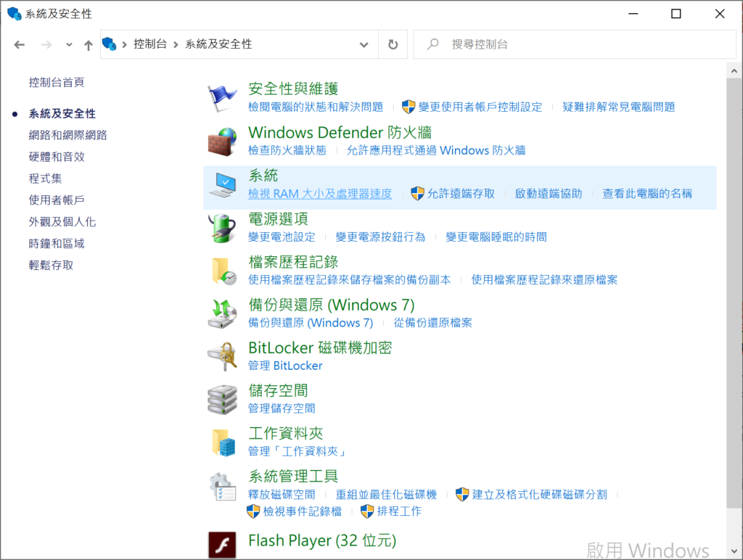Open the 系統 computer monitor icon

(222, 185)
